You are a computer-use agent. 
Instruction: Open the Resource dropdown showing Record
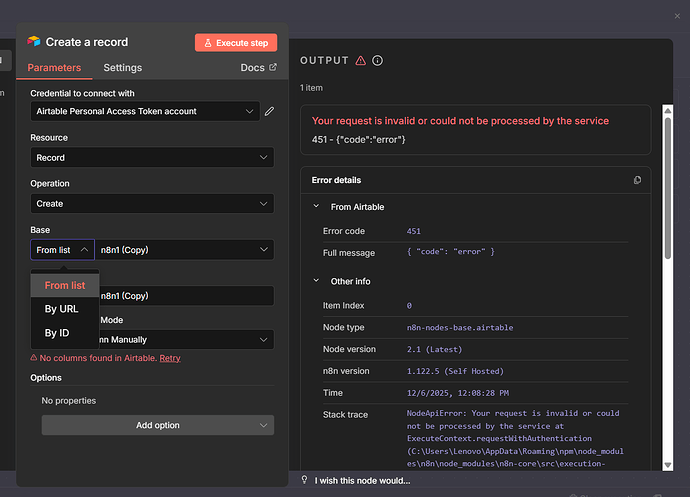151,157
